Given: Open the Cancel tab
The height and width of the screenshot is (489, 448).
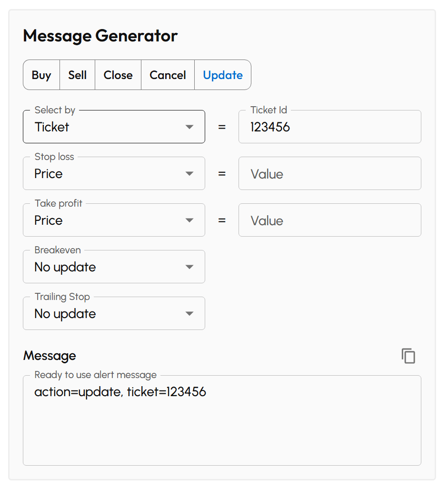Looking at the screenshot, I should point(168,75).
